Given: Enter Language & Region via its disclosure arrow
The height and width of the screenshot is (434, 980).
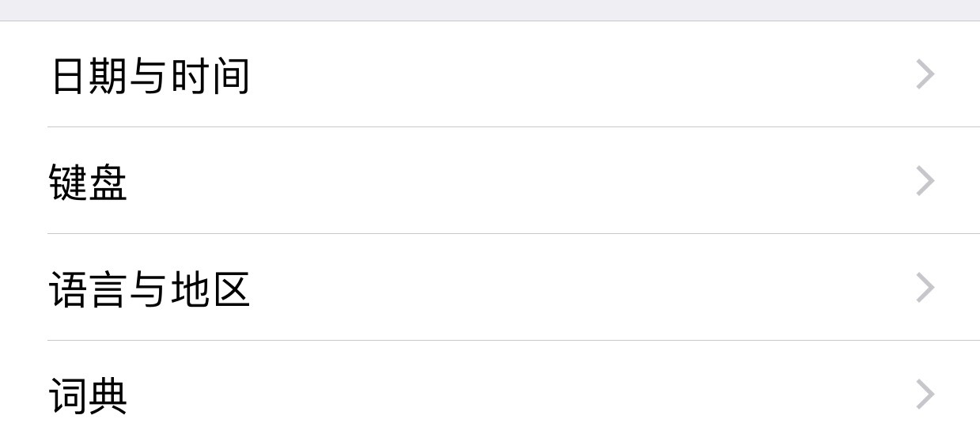Looking at the screenshot, I should (925, 288).
